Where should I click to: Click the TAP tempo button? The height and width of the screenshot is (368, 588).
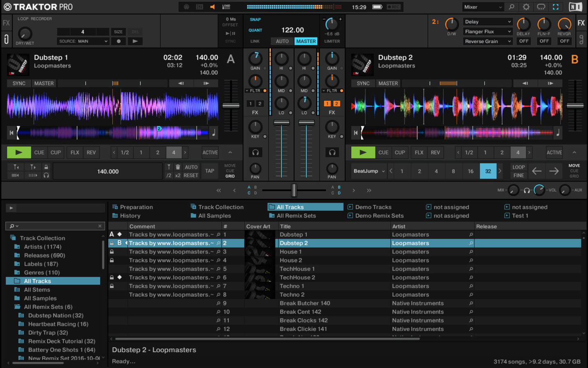pyautogui.click(x=210, y=171)
